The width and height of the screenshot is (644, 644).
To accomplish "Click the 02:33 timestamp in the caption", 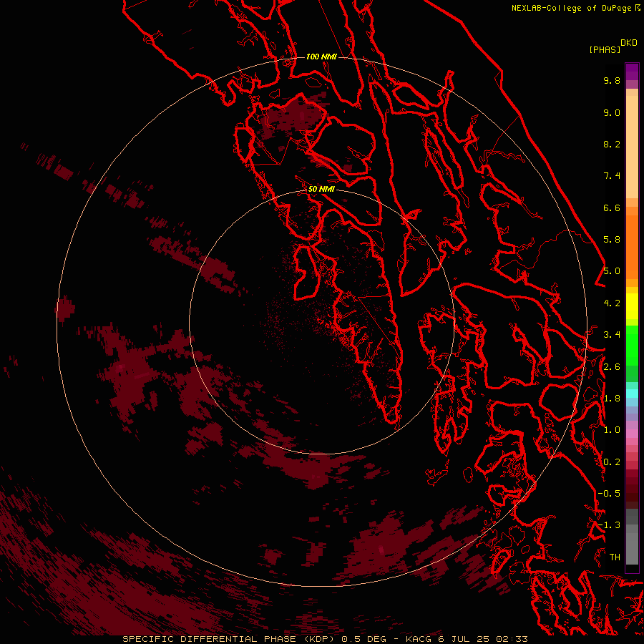I will [x=512, y=639].
